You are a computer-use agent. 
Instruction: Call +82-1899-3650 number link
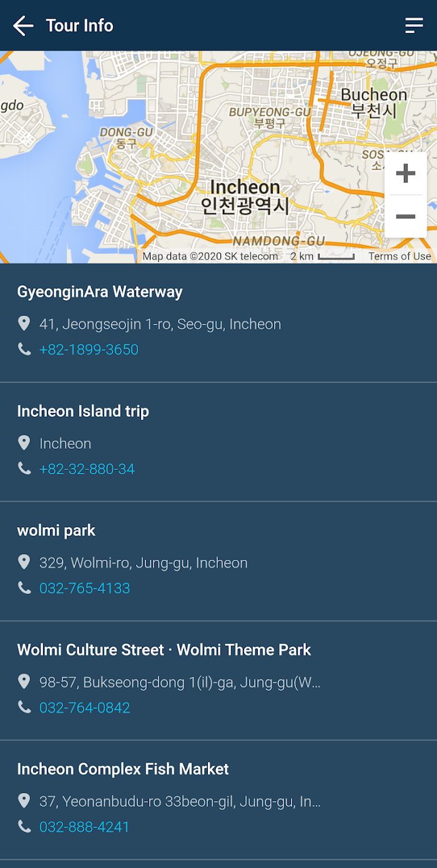(89, 349)
